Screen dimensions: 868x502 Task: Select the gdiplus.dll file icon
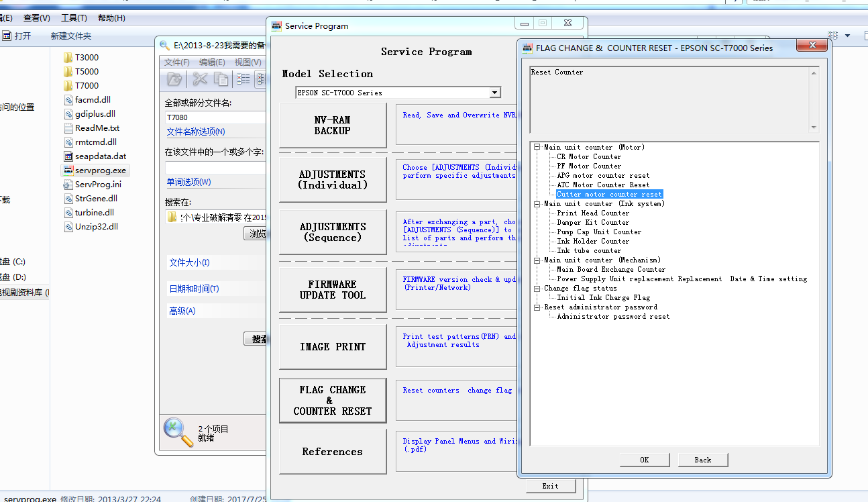point(68,113)
